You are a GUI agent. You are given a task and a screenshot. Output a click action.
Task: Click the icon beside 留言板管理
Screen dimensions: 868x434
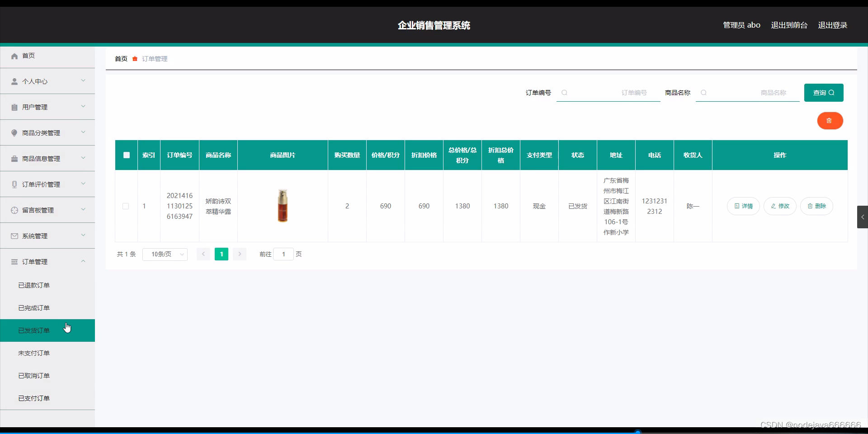[14, 211]
